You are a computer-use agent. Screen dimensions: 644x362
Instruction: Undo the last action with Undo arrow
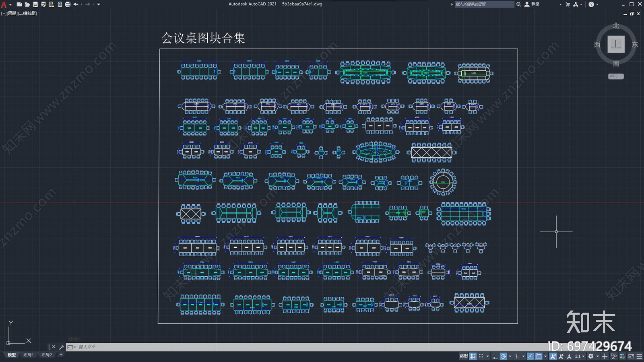coord(76,4)
